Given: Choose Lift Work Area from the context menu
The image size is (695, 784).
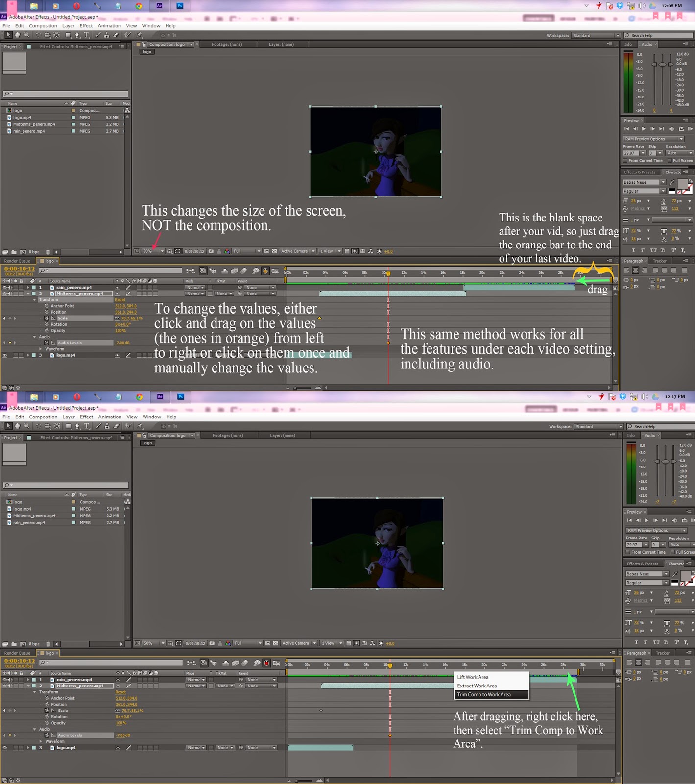Looking at the screenshot, I should tap(491, 677).
